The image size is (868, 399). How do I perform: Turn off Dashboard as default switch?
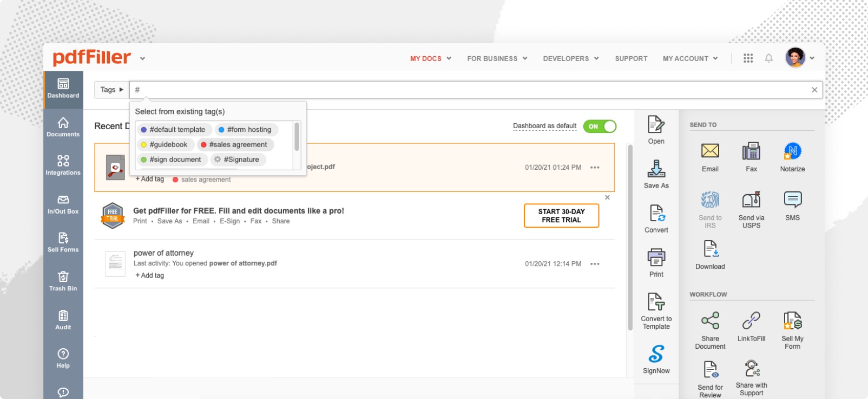(x=600, y=127)
